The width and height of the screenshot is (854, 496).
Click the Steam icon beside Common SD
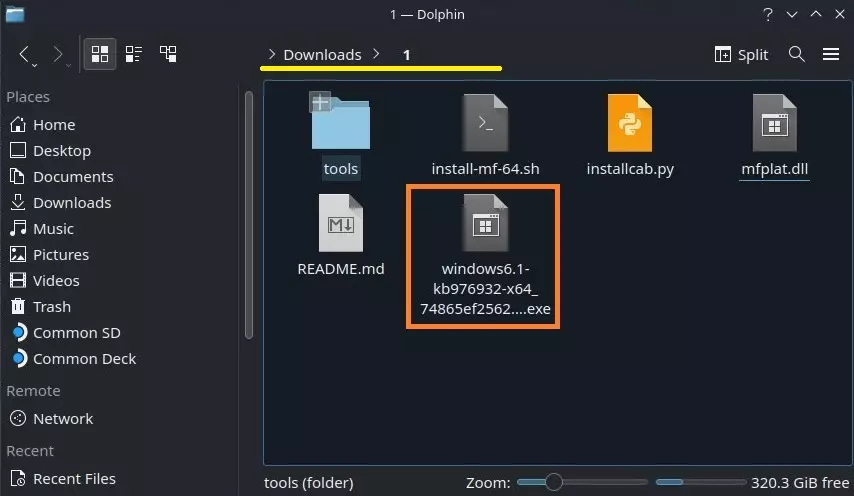19,332
